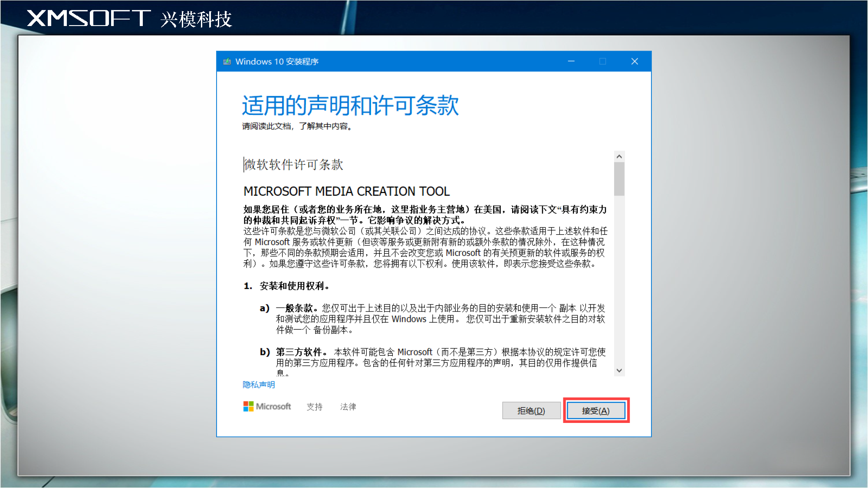Open the 支持 support link
This screenshot has height=488, width=868.
pyautogui.click(x=315, y=406)
